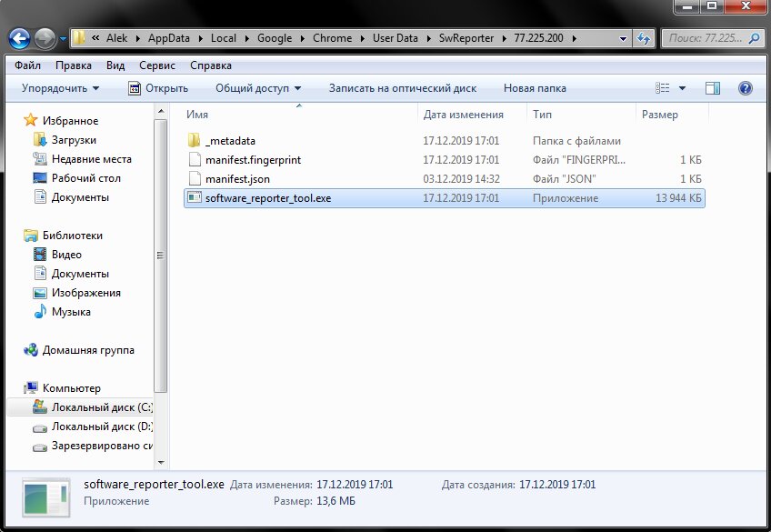Click User Data breadcrumb segment
The height and width of the screenshot is (532, 771).
tap(395, 38)
